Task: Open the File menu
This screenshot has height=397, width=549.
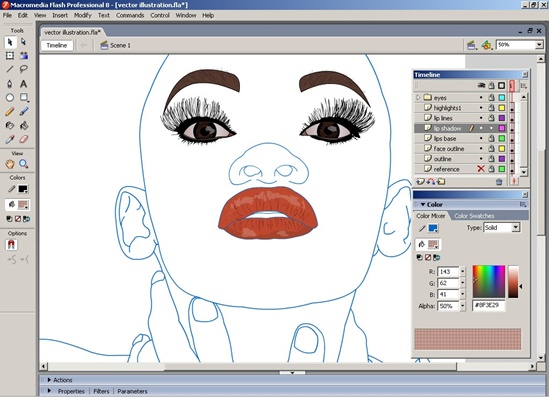Action: tap(7, 15)
